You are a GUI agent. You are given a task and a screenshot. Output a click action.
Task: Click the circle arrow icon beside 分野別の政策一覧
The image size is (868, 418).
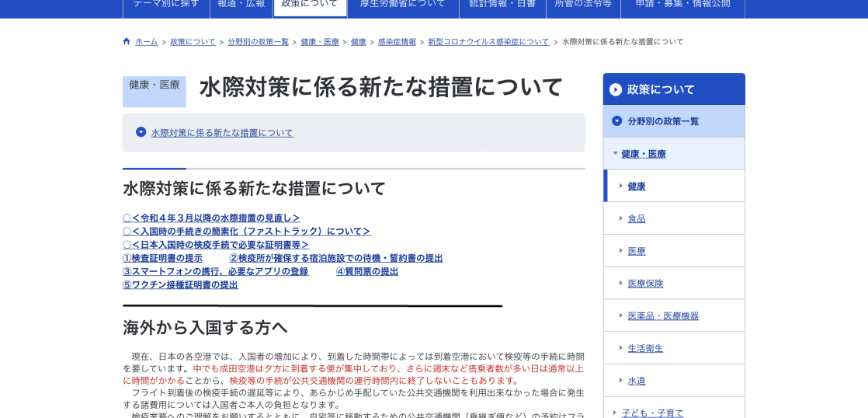click(x=616, y=121)
